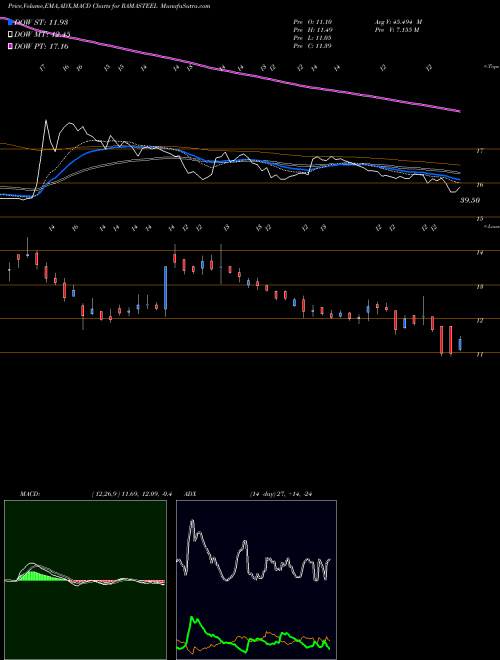The image size is (500, 660).
Task: Select the DOW MT legend label
Action: [42, 35]
